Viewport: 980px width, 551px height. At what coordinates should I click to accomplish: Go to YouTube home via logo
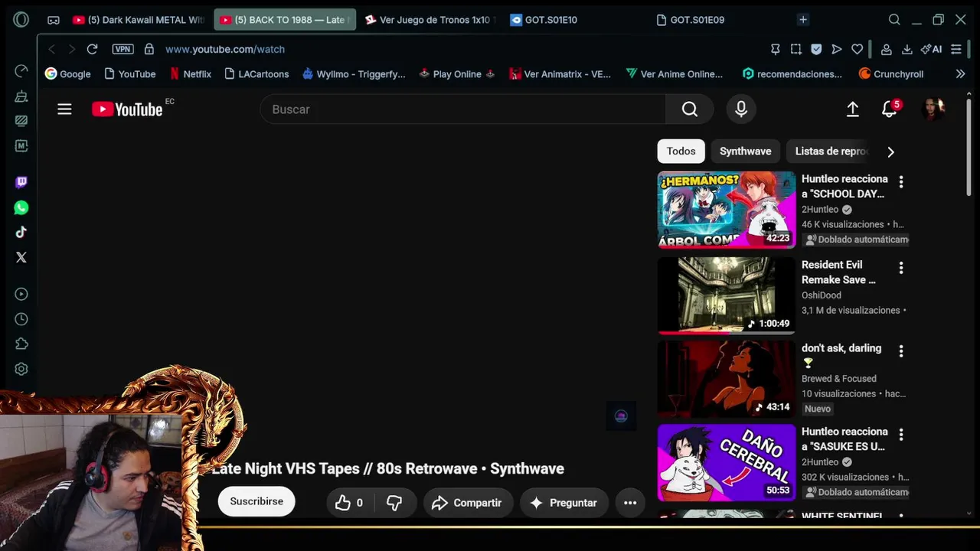[128, 109]
